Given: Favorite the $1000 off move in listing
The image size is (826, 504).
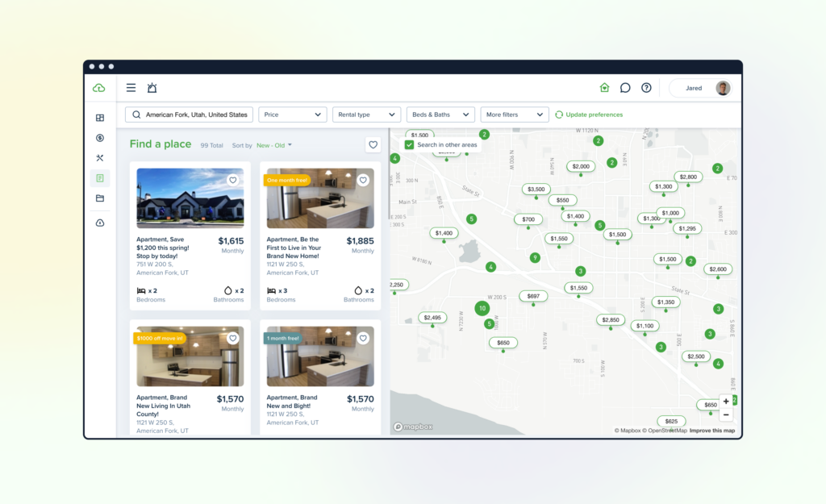Looking at the screenshot, I should [233, 339].
